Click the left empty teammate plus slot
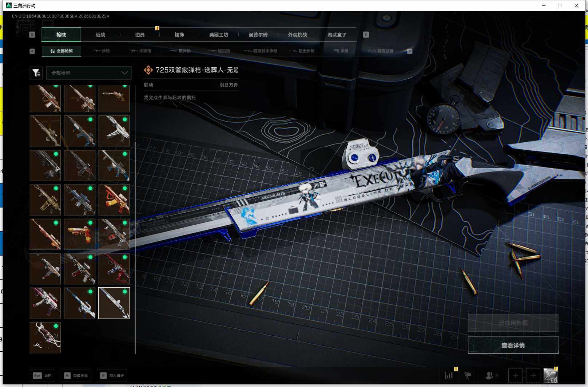The width and height of the screenshot is (588, 387). [x=515, y=375]
